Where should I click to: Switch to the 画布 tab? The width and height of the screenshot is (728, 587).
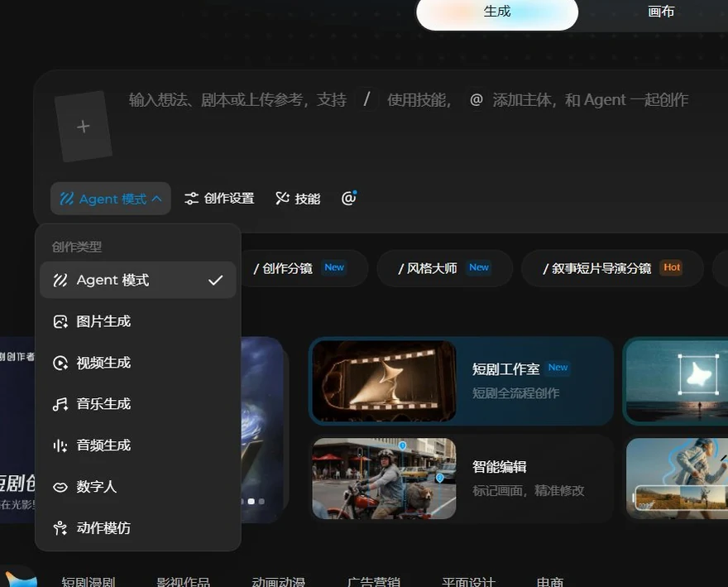[661, 12]
